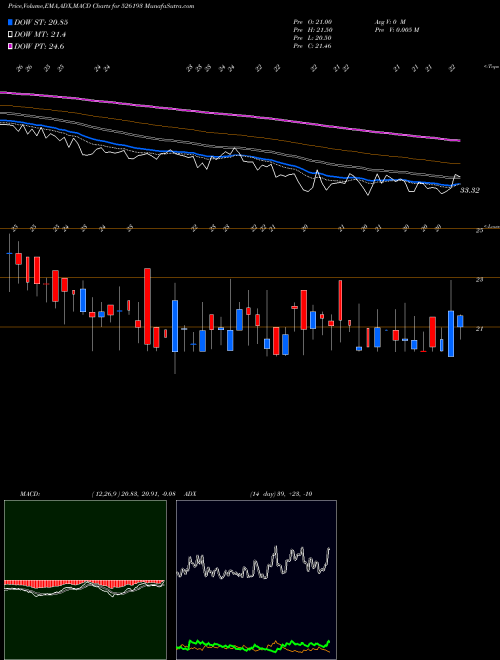Screen dimensions: 500x660
Task: Select the DOW PT: 24.6 label
Action: click(39, 47)
